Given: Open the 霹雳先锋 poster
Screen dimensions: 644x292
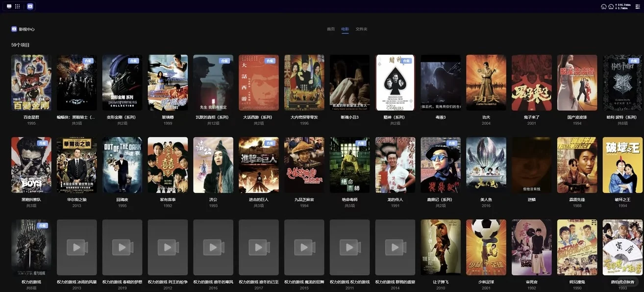Looking at the screenshot, I should tap(577, 165).
